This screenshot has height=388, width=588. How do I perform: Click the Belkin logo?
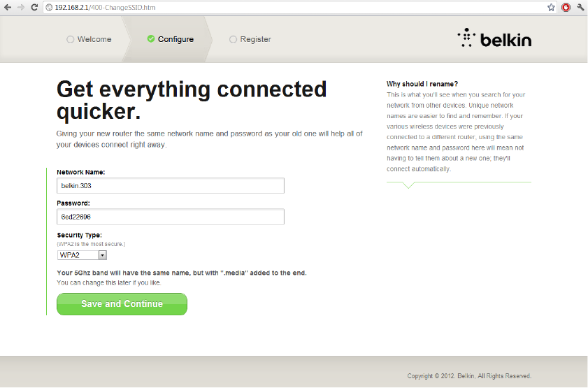(x=494, y=38)
